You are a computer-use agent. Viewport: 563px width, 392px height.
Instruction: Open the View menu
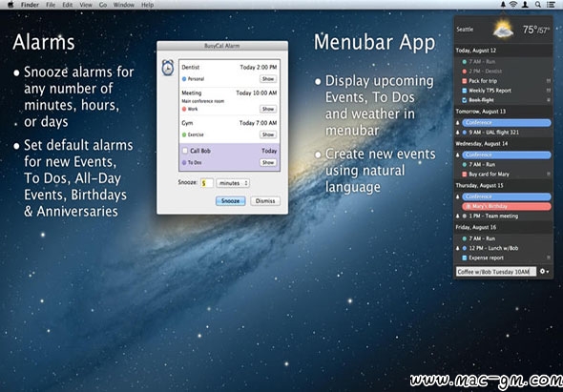click(86, 5)
